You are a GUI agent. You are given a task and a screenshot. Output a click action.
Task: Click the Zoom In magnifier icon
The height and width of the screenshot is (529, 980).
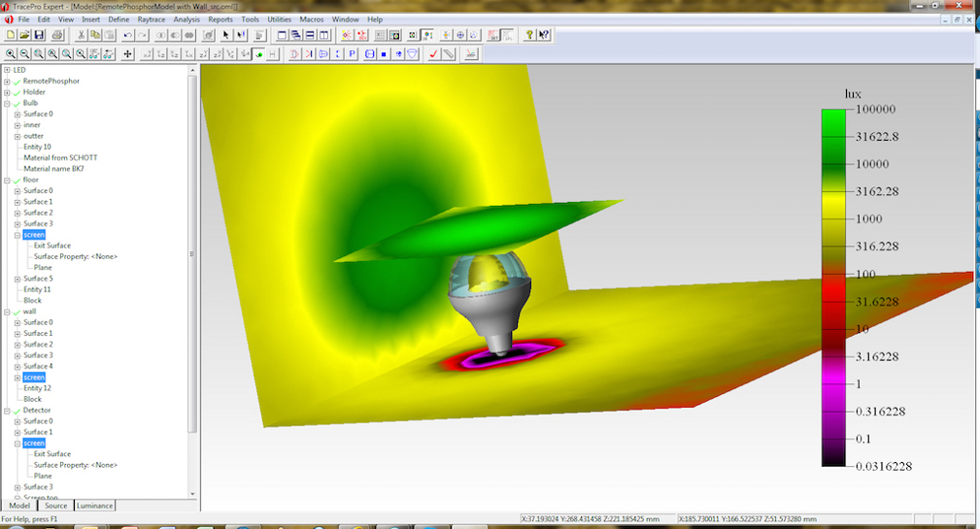pos(11,54)
